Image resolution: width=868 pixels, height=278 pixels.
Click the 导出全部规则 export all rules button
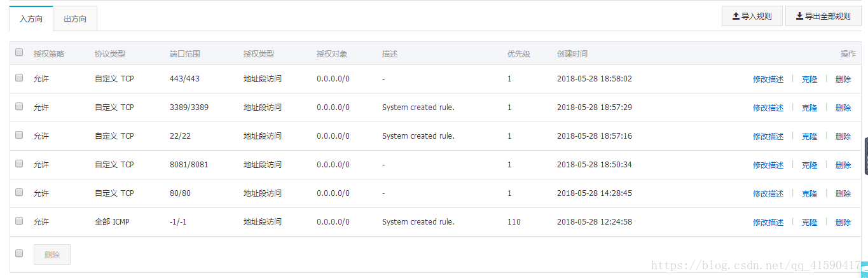point(823,17)
